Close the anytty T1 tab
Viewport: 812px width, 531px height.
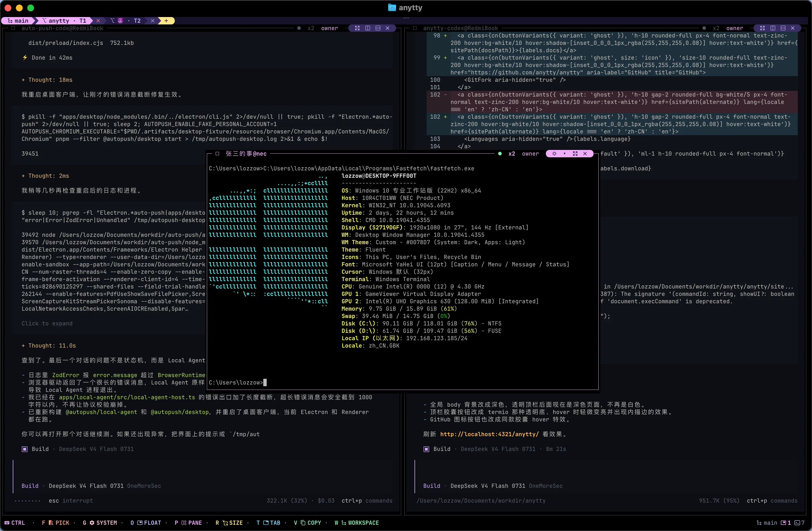98,21
